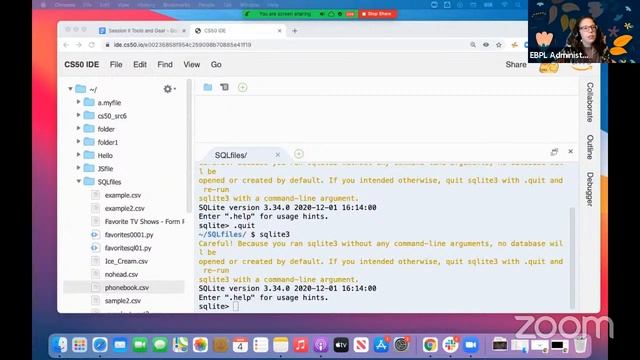Open Safari from the Dock
This screenshot has width=640, height=360.
(x=100, y=345)
